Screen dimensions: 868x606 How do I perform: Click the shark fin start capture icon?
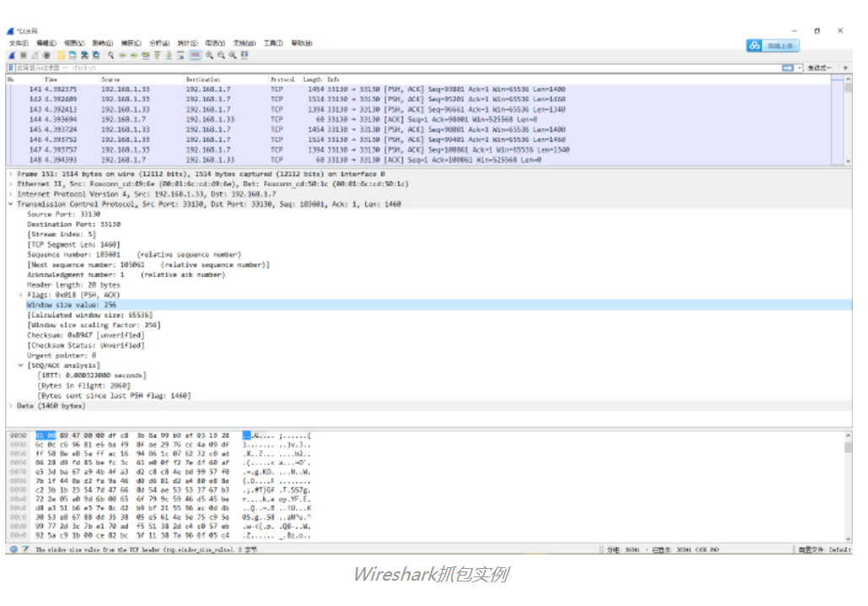12,56
